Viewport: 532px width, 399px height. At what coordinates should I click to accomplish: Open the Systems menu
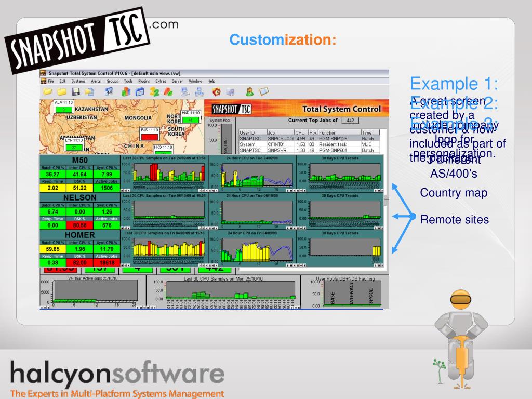(78, 82)
